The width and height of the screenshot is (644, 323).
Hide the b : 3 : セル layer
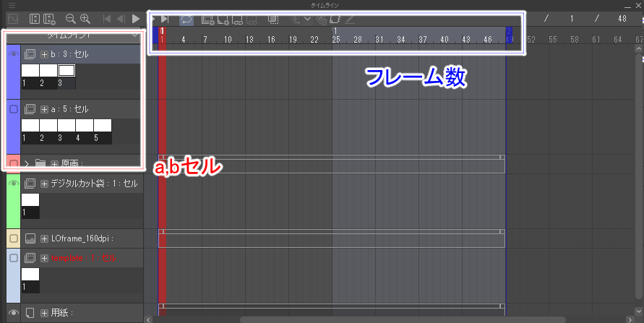pos(14,53)
